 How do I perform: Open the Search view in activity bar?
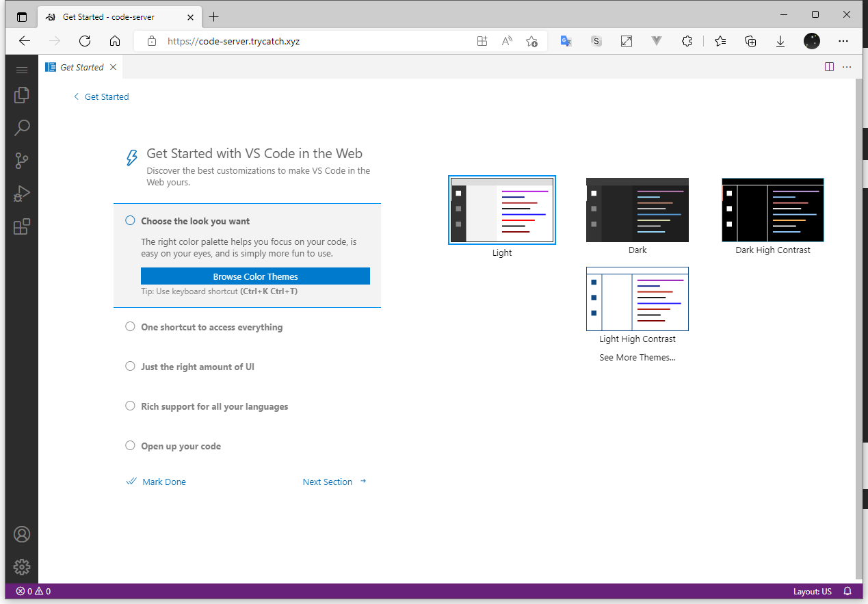tap(22, 127)
